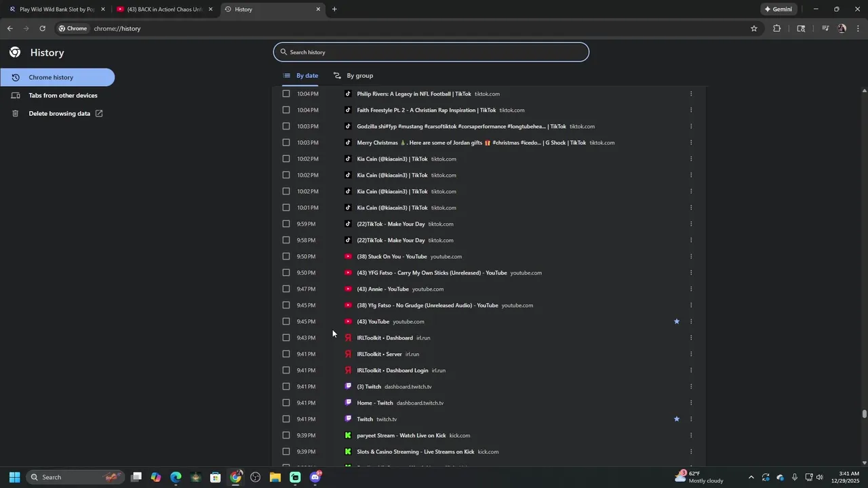Check the Home - Twitch entry checkbox
This screenshot has width=868, height=488.
[286, 403]
